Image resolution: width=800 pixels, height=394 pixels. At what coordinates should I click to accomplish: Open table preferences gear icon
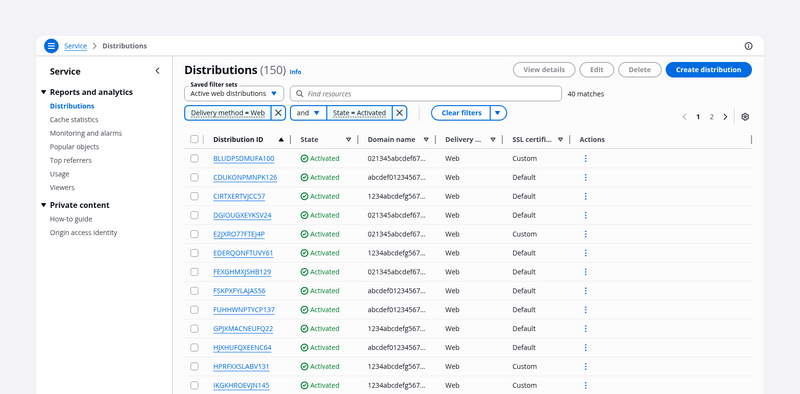tap(745, 117)
